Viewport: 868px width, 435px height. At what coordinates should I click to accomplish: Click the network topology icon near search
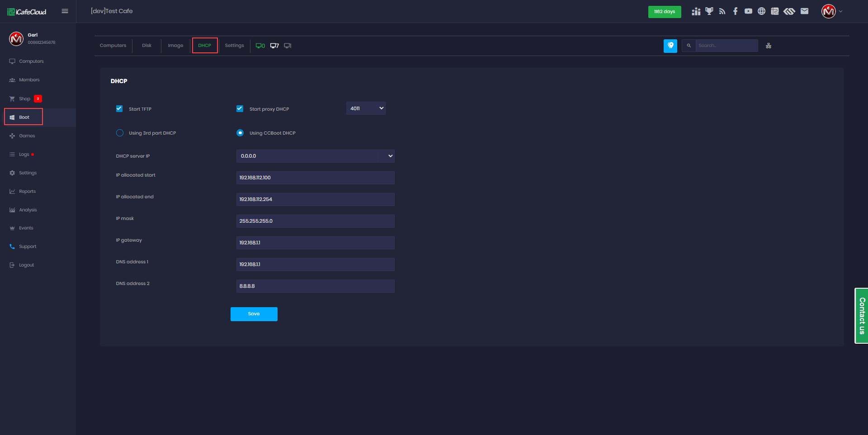click(x=768, y=45)
